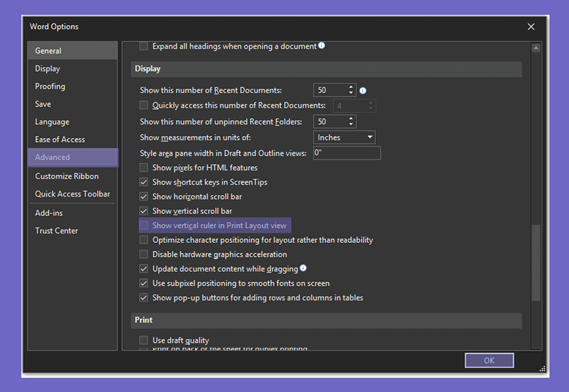Click the OK button
The height and width of the screenshot is (392, 569).
(x=489, y=360)
